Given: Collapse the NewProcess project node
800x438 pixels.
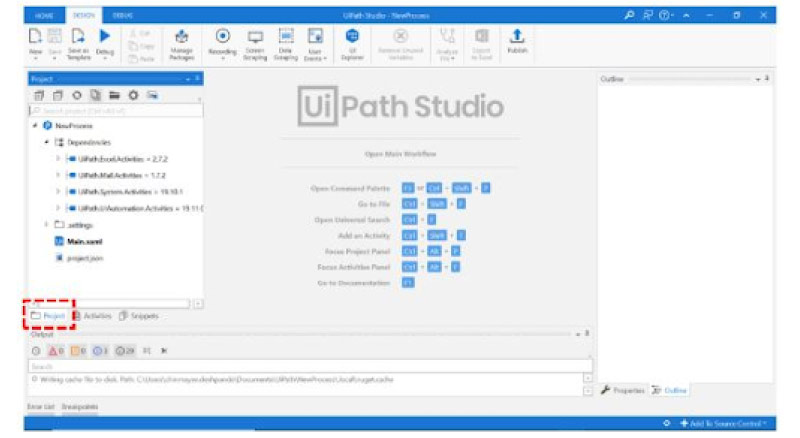Looking at the screenshot, I should click(35, 126).
